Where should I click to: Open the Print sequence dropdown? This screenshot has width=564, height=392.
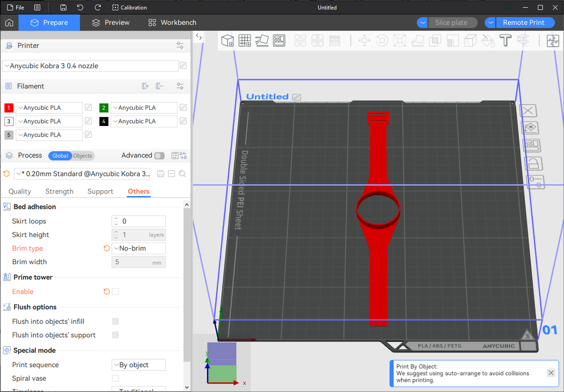pyautogui.click(x=139, y=365)
